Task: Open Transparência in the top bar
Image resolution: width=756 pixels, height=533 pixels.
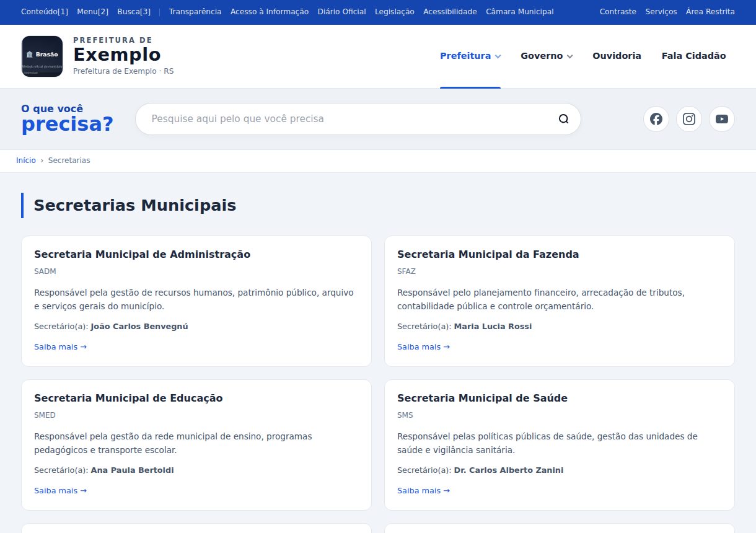Action: tap(195, 12)
